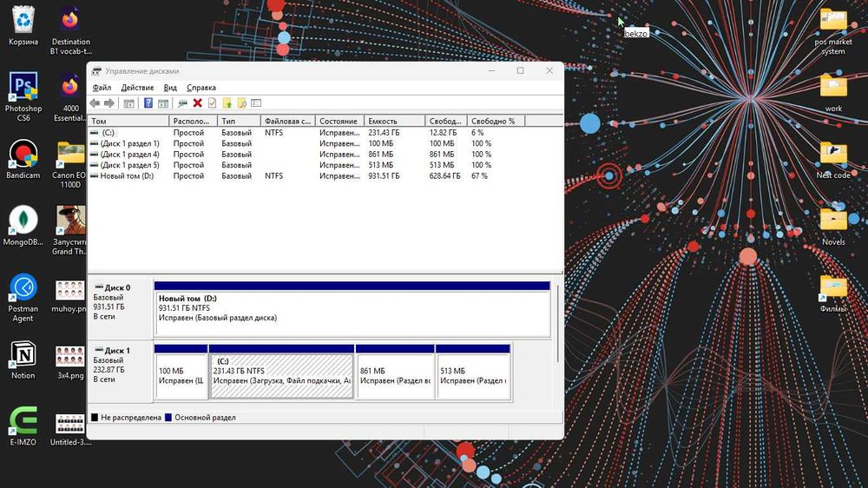Select the Novels folder on desktop
The width and height of the screenshot is (868, 488).
click(833, 226)
